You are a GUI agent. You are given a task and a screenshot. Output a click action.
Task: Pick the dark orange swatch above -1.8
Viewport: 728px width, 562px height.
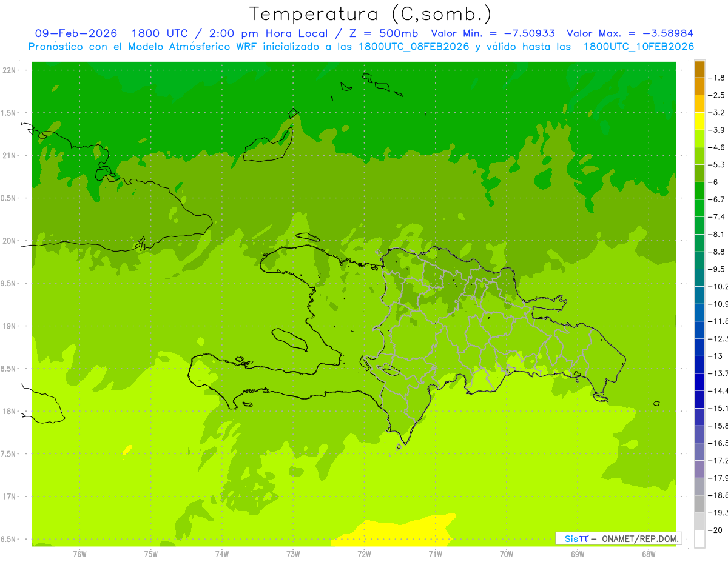(x=699, y=69)
